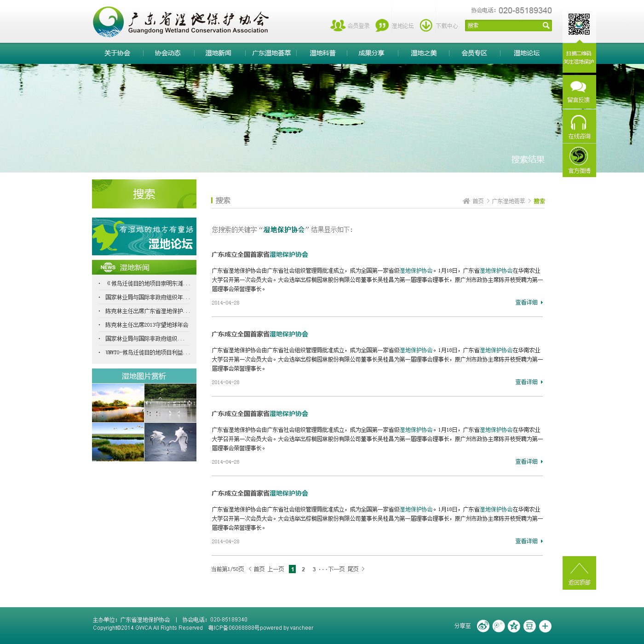Image resolution: width=644 pixels, height=644 pixels.
Task: Share to Sina Weibo icon in footer
Action: 483,626
